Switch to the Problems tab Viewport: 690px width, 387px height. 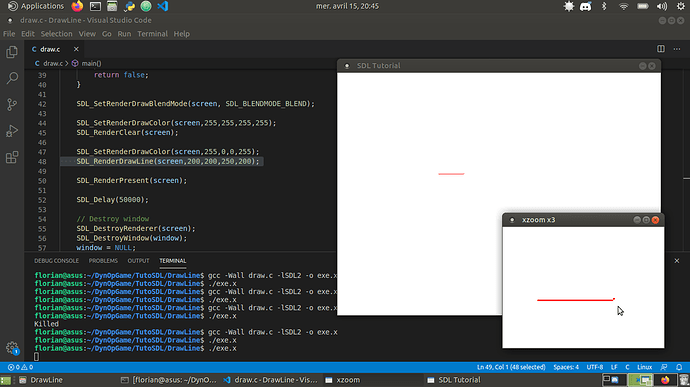(103, 261)
